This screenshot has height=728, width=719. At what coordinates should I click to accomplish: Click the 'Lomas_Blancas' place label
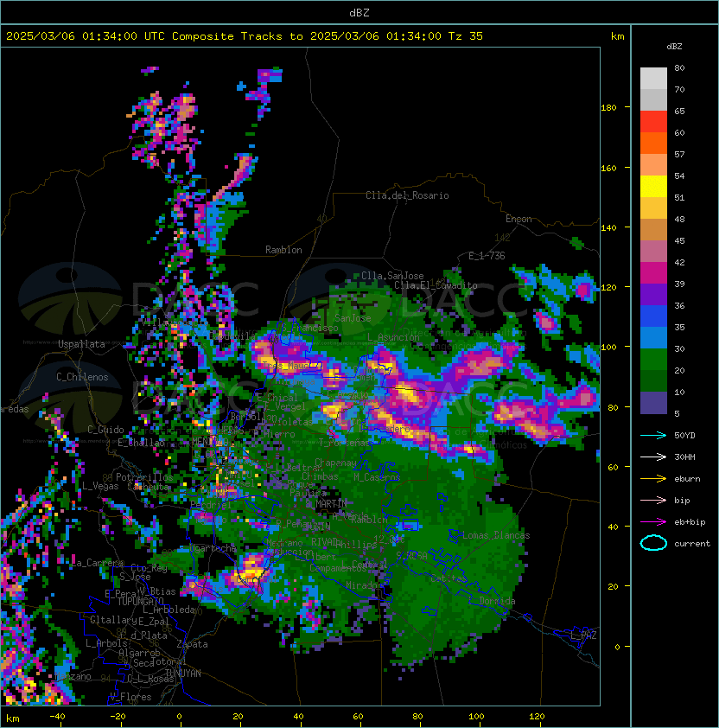point(496,535)
